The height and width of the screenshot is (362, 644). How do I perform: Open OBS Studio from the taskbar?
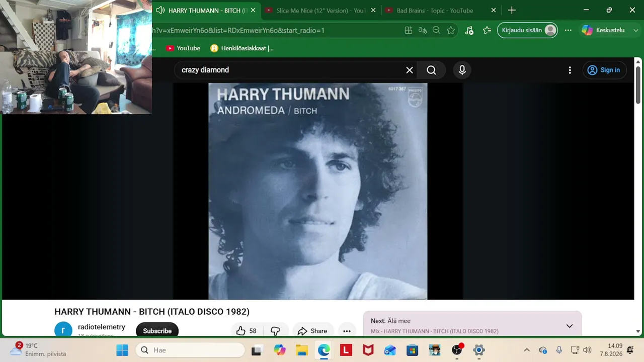click(457, 350)
